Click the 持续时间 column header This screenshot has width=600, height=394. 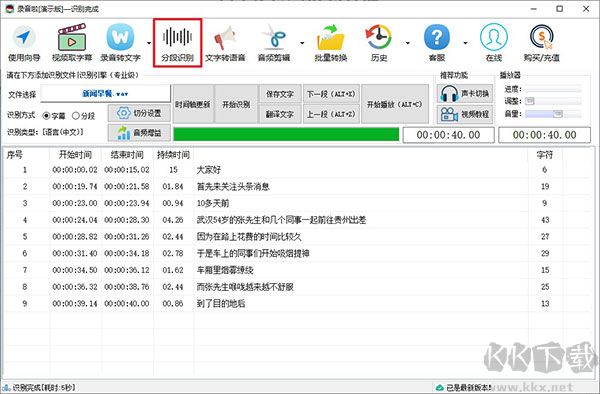coord(173,155)
